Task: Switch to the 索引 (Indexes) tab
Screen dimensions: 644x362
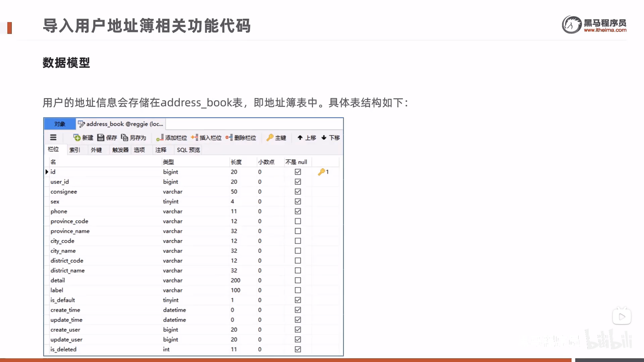Action: [x=74, y=150]
